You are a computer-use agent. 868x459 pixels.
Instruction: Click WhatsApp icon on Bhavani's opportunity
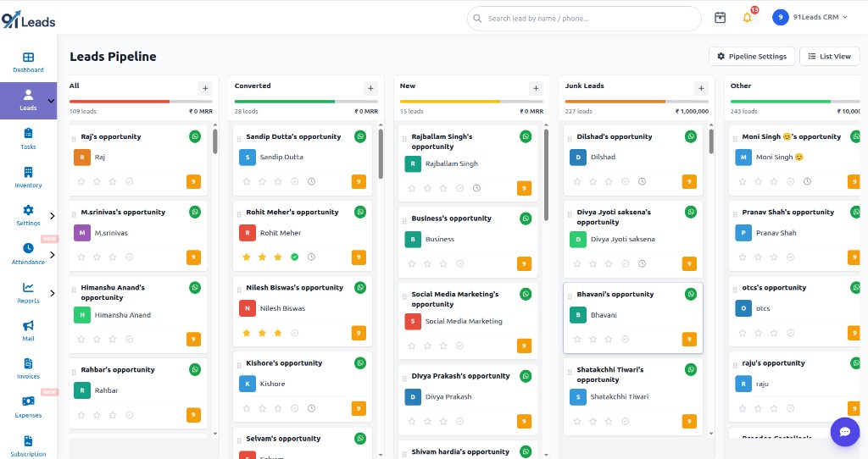tap(691, 294)
